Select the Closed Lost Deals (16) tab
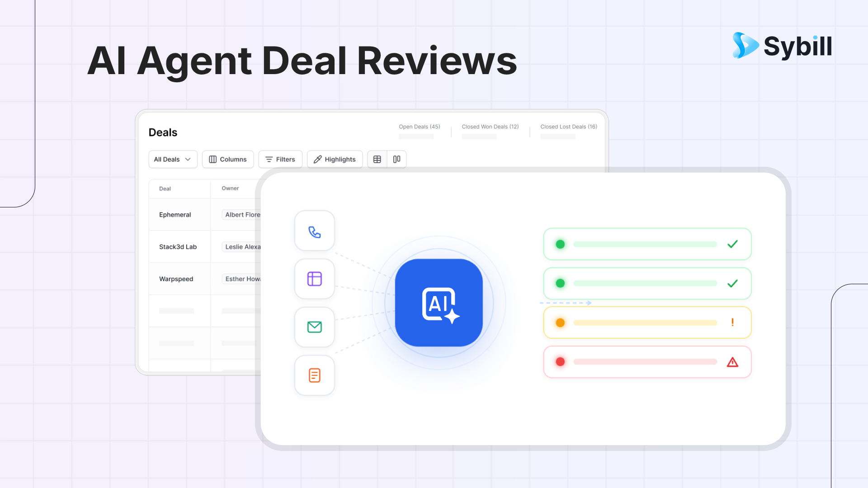This screenshot has width=868, height=488. (x=568, y=127)
